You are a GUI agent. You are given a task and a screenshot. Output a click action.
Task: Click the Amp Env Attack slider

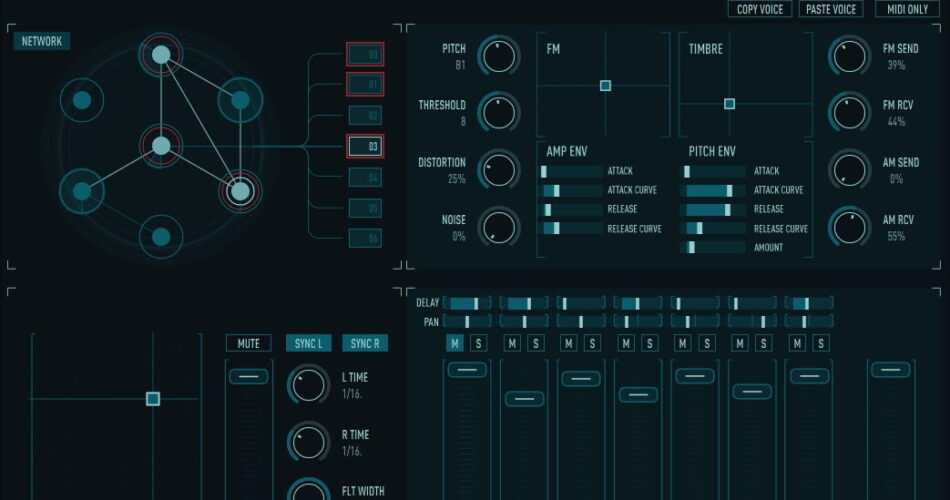(x=571, y=172)
